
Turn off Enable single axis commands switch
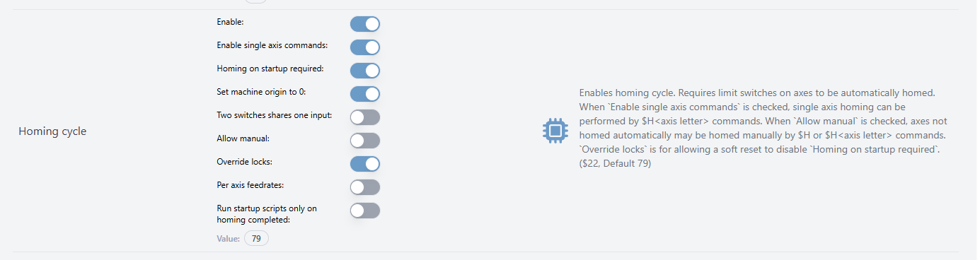pos(365,47)
